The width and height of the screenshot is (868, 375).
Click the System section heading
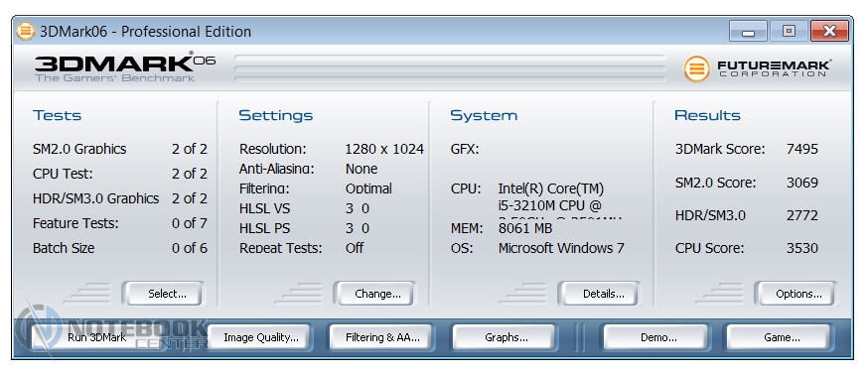click(x=484, y=116)
